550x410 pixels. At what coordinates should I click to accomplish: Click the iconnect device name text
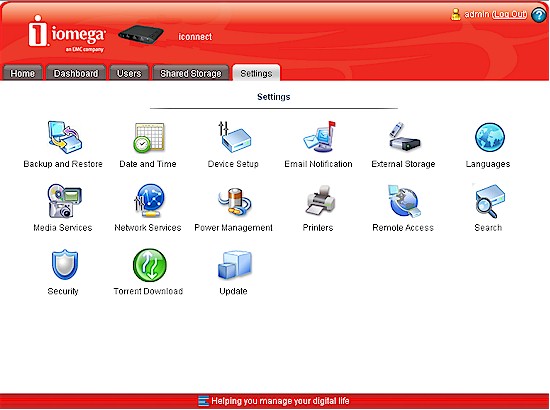(195, 36)
